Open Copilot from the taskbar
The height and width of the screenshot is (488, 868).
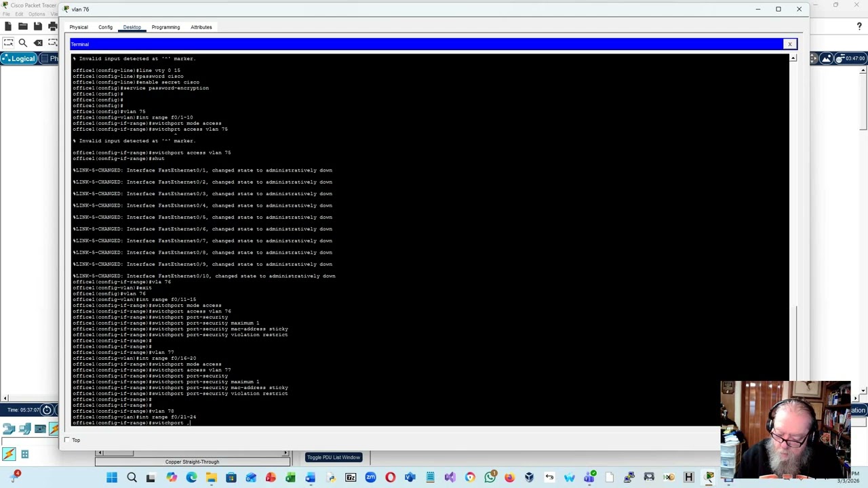coord(172,478)
